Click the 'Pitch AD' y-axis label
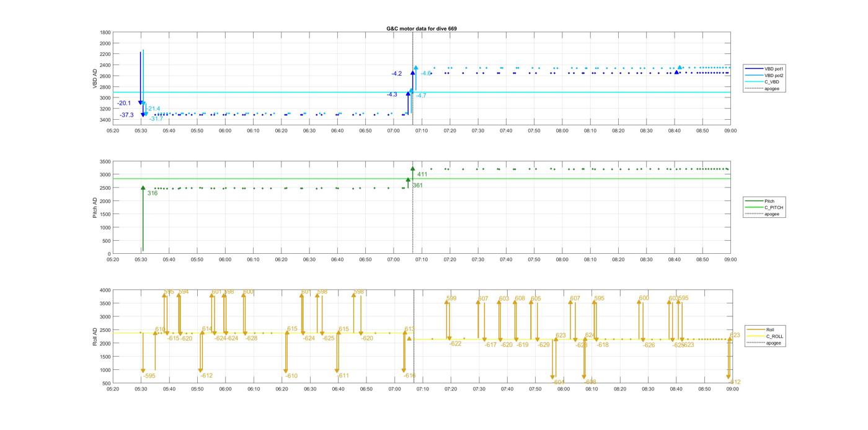868x430 pixels. (x=95, y=207)
